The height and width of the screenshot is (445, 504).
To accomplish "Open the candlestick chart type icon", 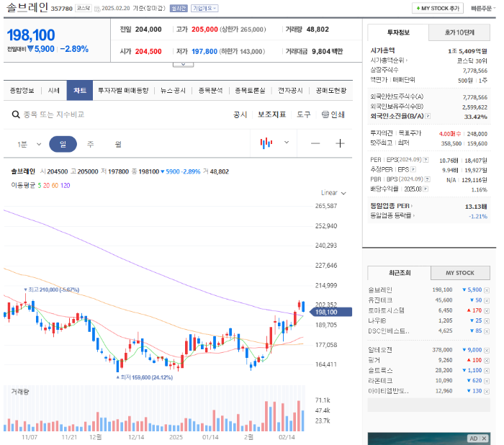I will point(266,143).
